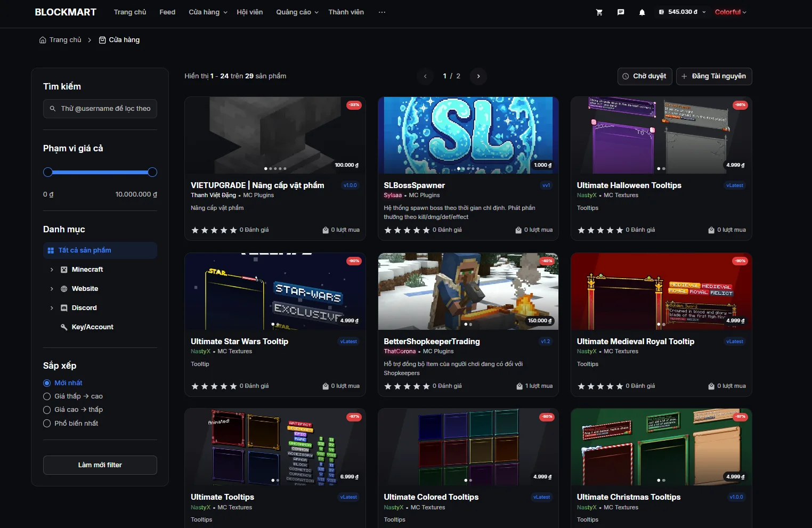Click Đăng Tài nguyên button

714,76
